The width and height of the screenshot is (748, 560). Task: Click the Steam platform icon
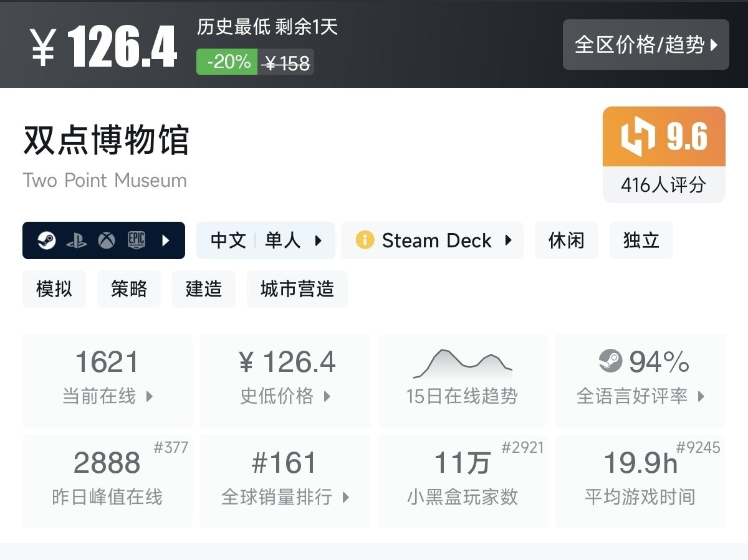pyautogui.click(x=47, y=240)
